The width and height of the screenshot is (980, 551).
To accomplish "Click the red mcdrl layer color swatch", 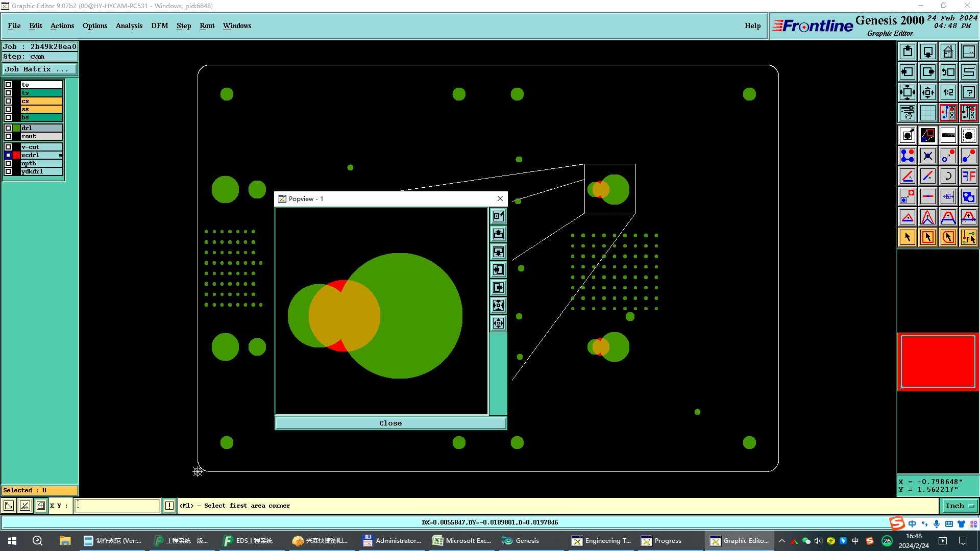I will [x=16, y=155].
